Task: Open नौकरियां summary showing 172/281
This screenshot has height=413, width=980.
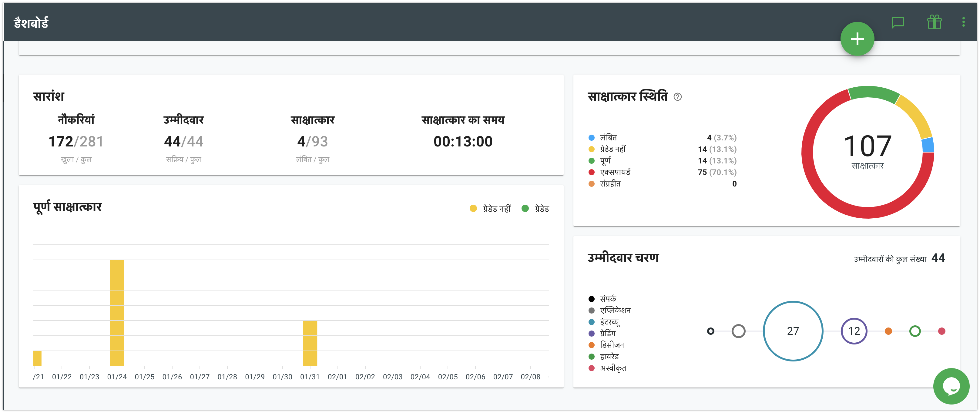Action: tap(76, 141)
